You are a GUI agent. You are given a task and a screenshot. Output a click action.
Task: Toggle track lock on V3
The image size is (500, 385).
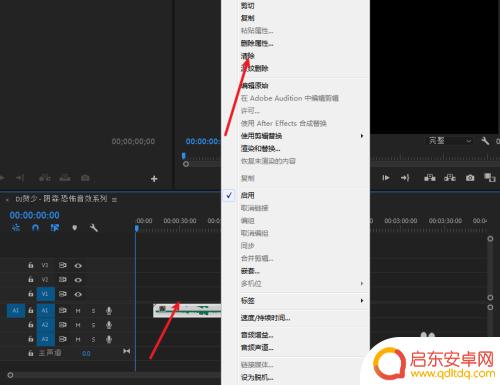31,265
